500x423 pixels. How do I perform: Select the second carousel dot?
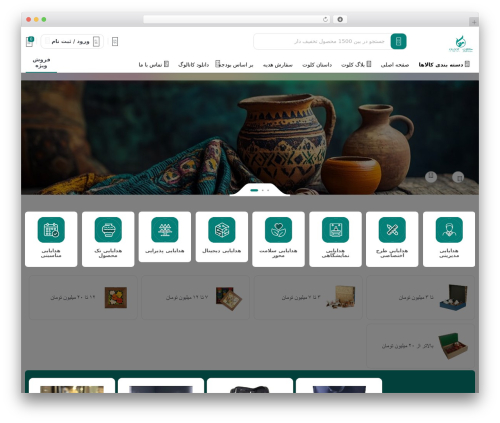(x=263, y=190)
